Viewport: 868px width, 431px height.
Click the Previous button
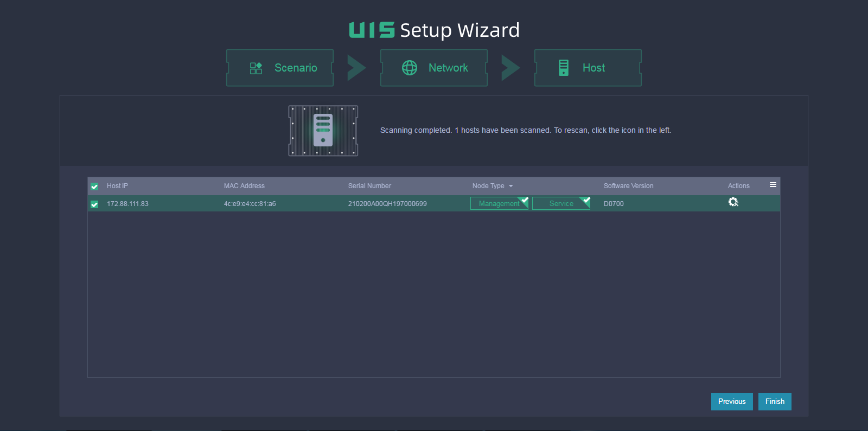pyautogui.click(x=732, y=402)
